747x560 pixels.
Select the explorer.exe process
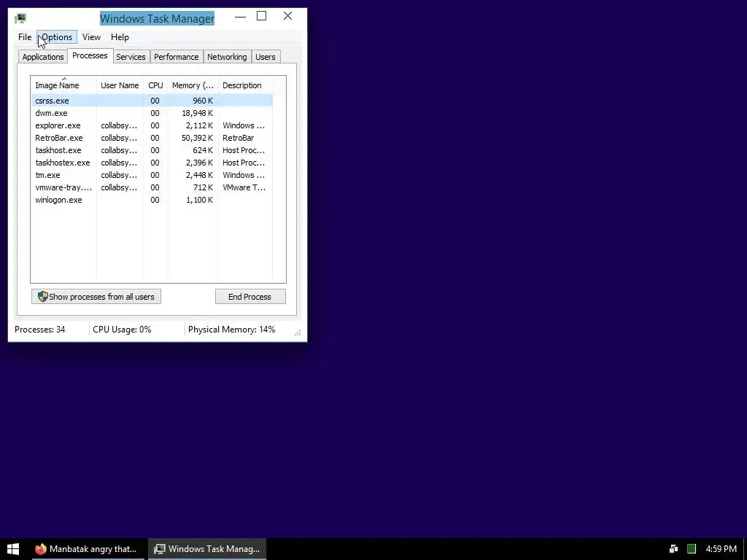[x=152, y=125]
